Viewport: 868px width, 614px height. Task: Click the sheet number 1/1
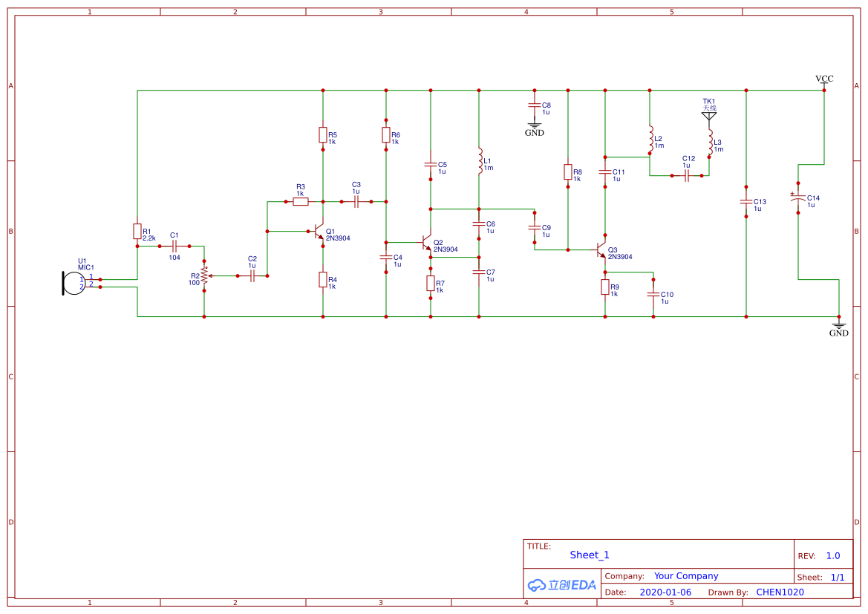click(838, 577)
